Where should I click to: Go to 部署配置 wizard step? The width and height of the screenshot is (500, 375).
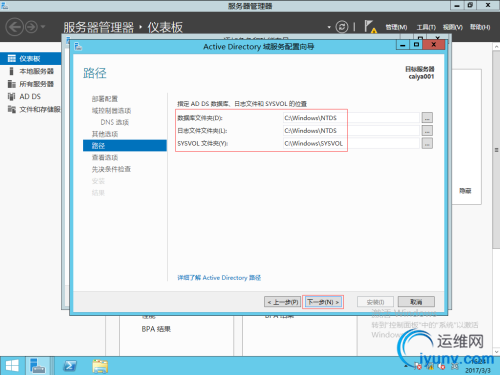[105, 99]
